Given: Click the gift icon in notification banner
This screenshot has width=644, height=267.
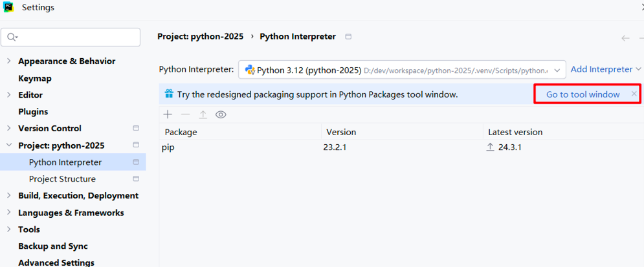Looking at the screenshot, I should (x=168, y=94).
